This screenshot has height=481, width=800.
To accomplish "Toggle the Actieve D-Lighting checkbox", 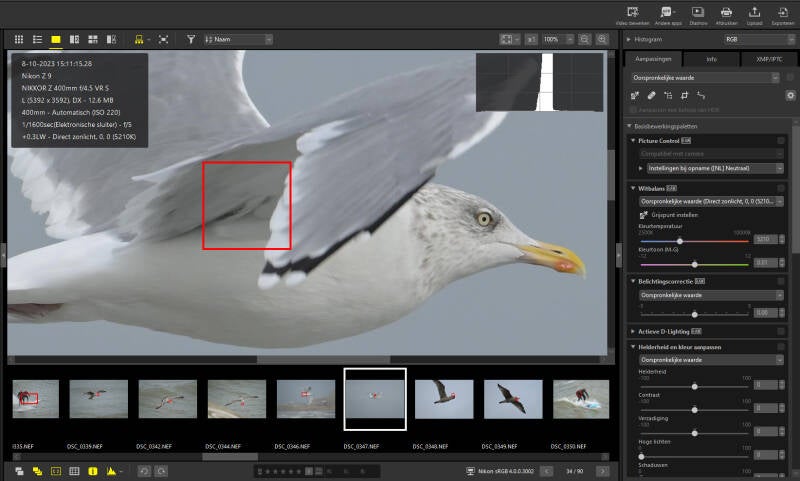I will point(781,332).
